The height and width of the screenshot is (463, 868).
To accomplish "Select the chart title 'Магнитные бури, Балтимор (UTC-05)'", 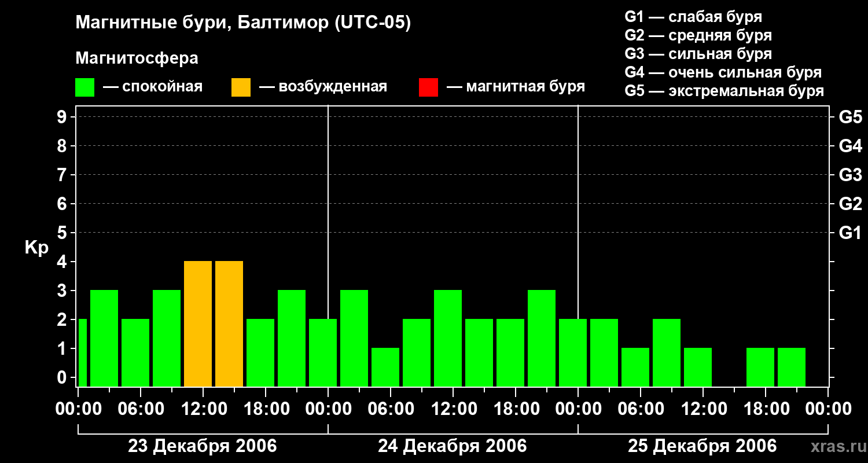I will point(243,24).
